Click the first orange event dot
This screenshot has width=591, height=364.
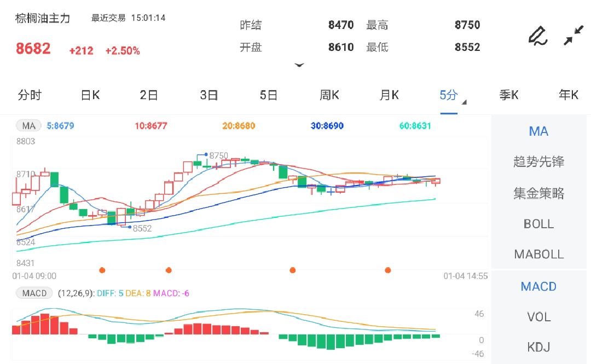(x=102, y=270)
